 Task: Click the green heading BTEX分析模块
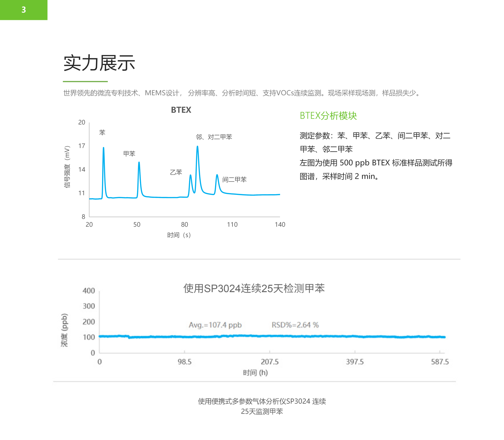pos(328,116)
